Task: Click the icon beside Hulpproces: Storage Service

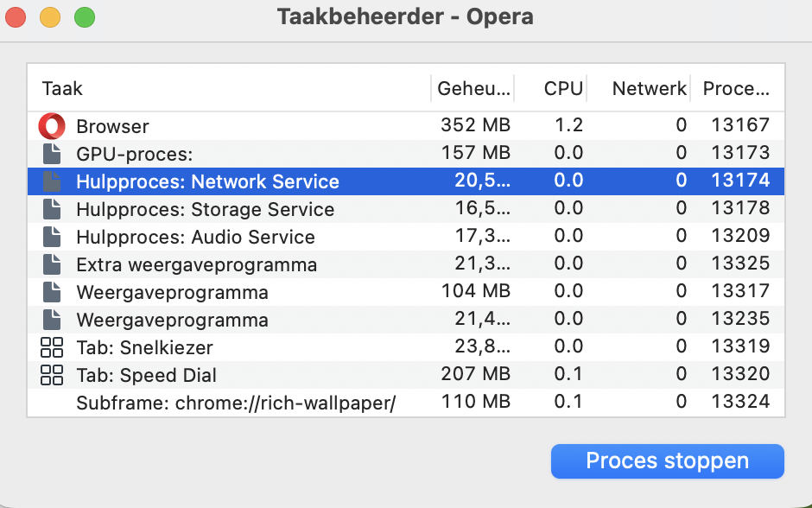Action: coord(51,208)
